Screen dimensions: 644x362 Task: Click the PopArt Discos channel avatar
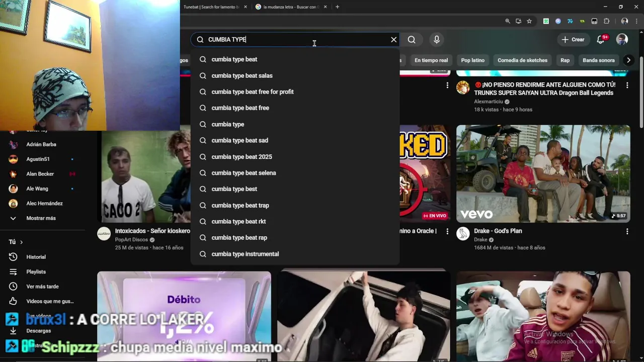(x=104, y=234)
